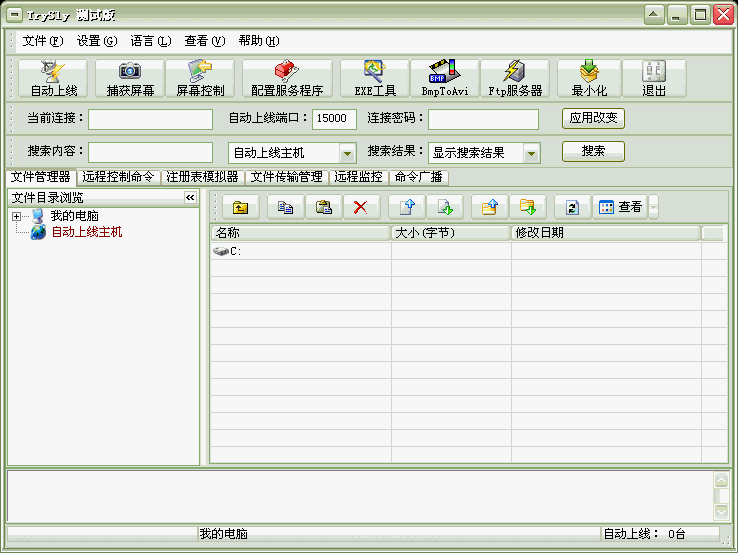The image size is (738, 553).
Task: Click the 自动上线 toolbar icon
Action: tap(53, 79)
